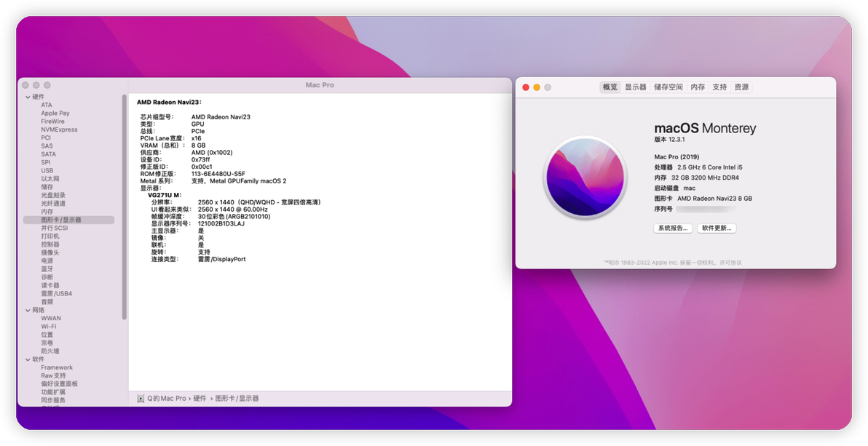Open the 储存空间 tab

(x=668, y=87)
